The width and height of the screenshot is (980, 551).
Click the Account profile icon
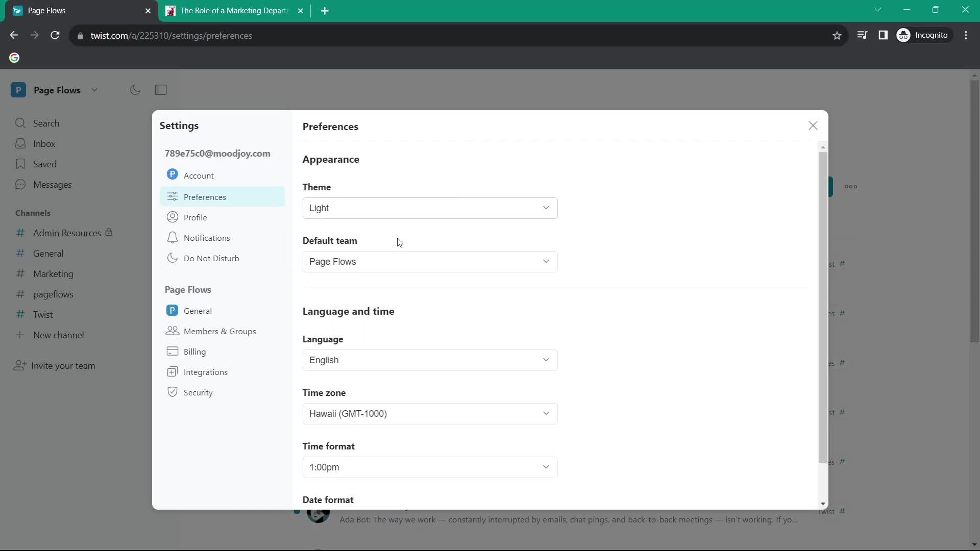[x=173, y=174]
